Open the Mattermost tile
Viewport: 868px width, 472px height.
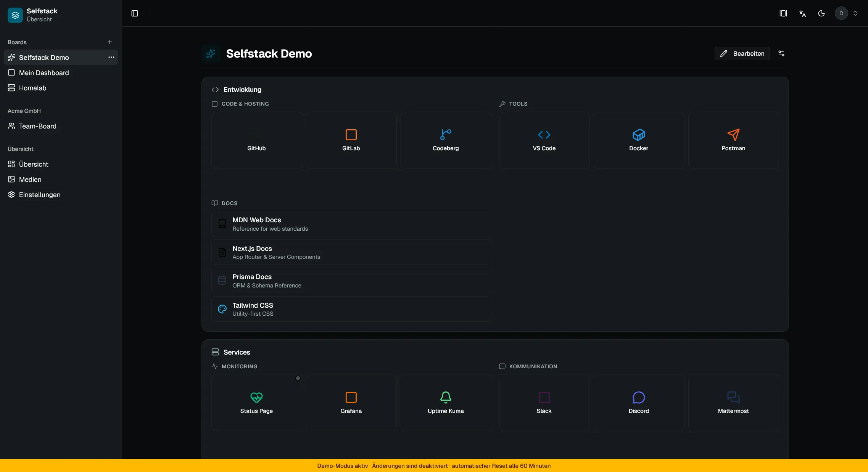tap(733, 403)
